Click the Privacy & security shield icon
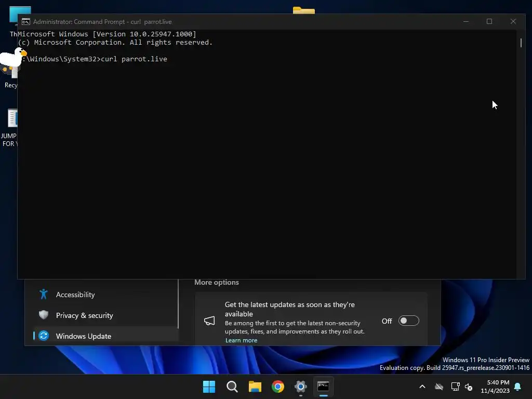532x399 pixels. [44, 315]
